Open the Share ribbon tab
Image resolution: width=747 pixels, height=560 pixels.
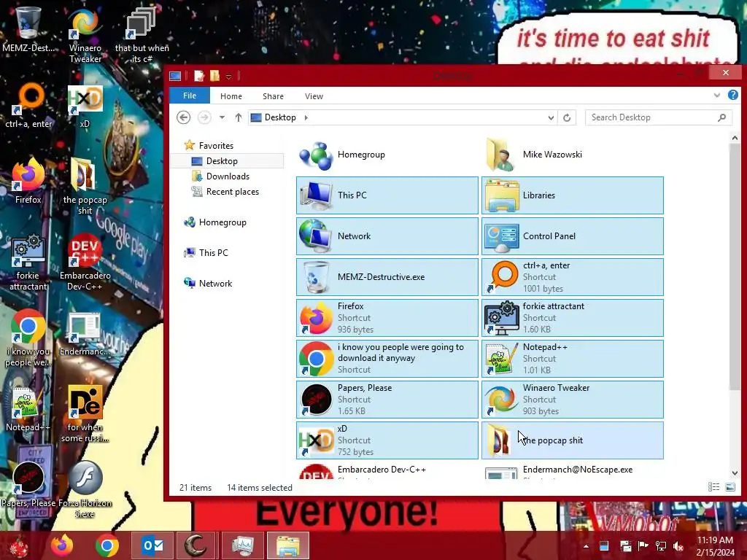coord(273,96)
